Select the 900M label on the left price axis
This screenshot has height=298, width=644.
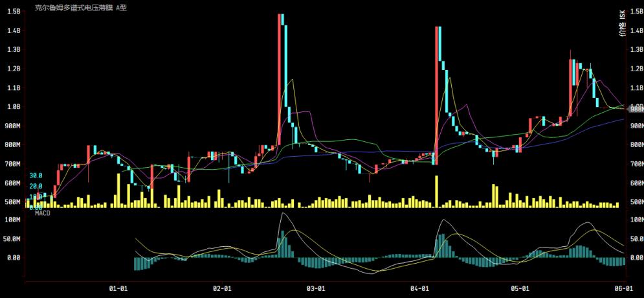14,126
